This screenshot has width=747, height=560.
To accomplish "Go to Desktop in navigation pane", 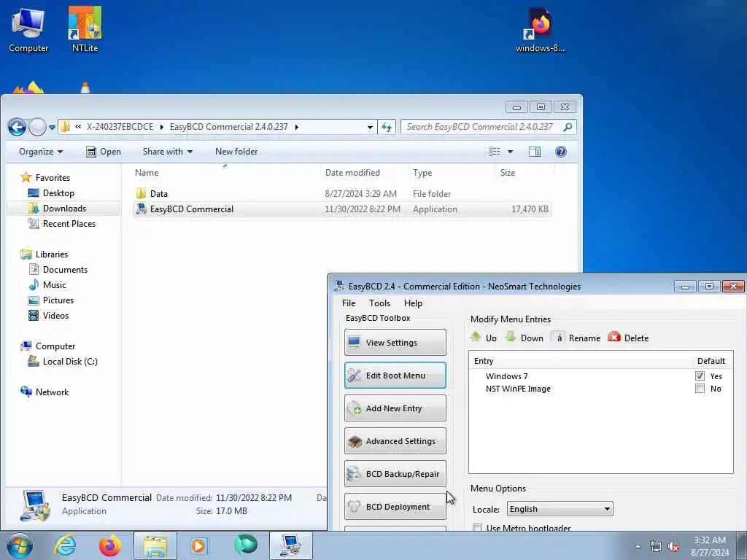I will pos(58,192).
